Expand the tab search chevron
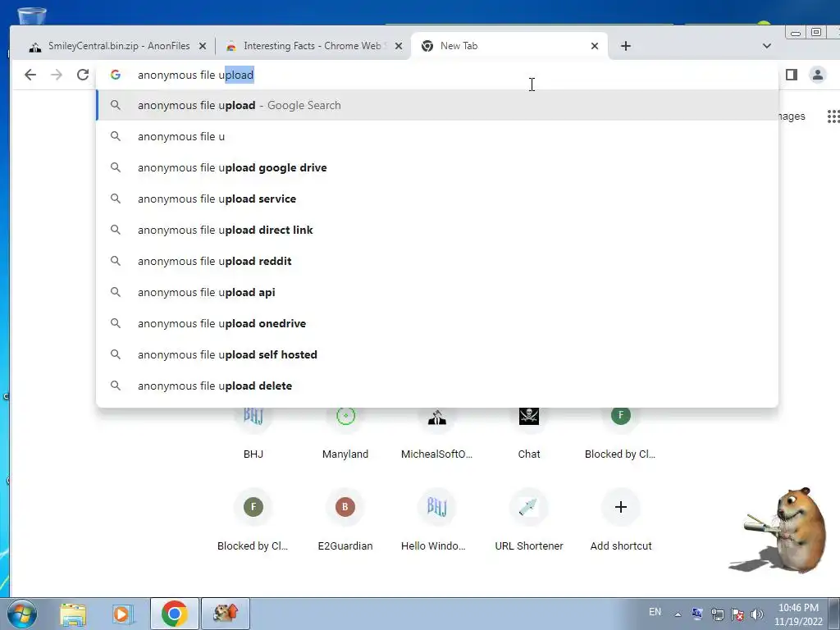Screen dimensions: 840x630 click(767, 46)
